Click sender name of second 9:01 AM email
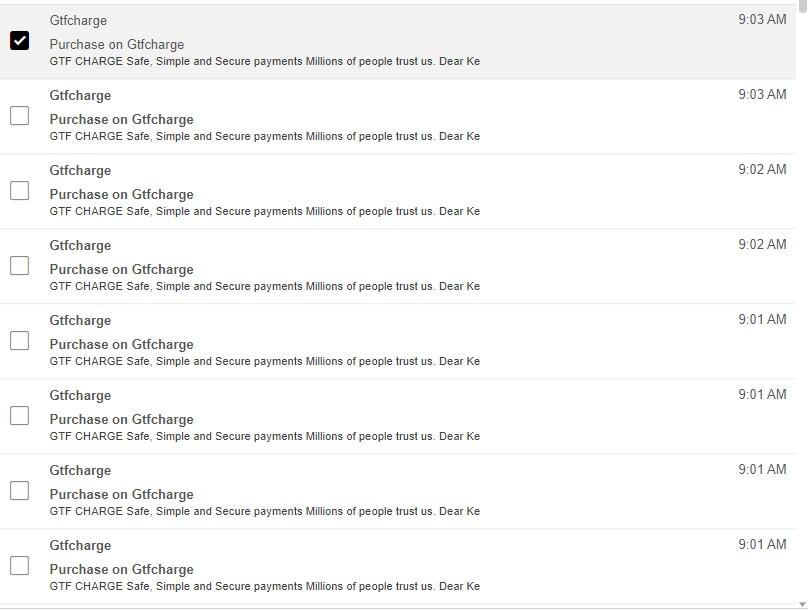The width and height of the screenshot is (808, 610). click(80, 395)
